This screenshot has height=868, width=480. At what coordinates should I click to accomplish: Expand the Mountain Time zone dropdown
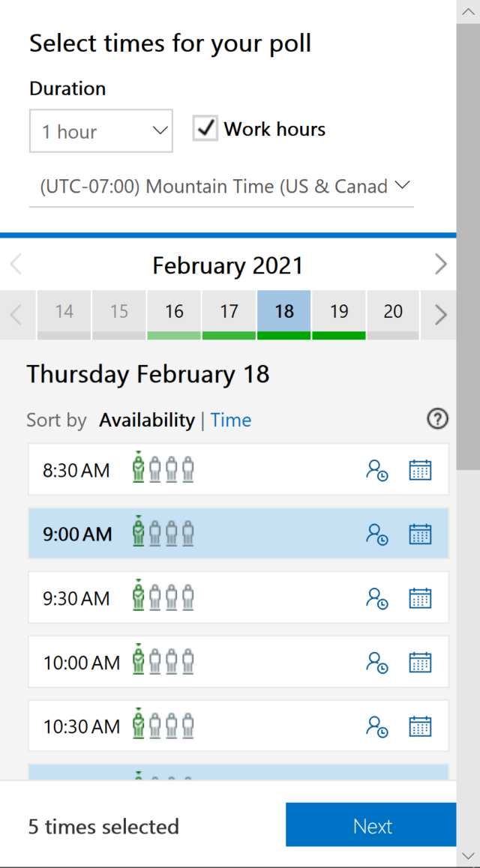pyautogui.click(x=221, y=187)
